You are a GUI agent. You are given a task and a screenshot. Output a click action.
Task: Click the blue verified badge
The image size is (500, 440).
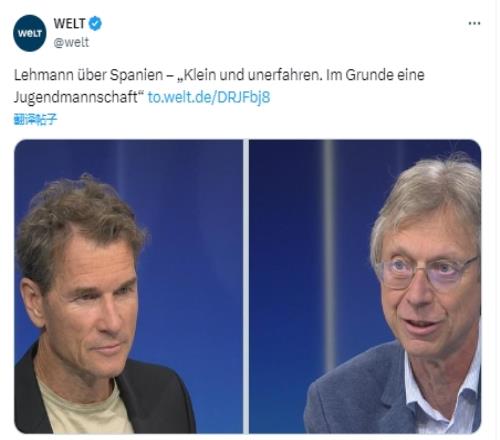point(95,23)
